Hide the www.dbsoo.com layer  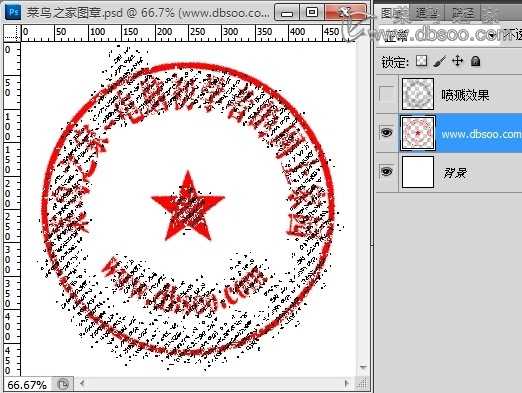pyautogui.click(x=386, y=133)
